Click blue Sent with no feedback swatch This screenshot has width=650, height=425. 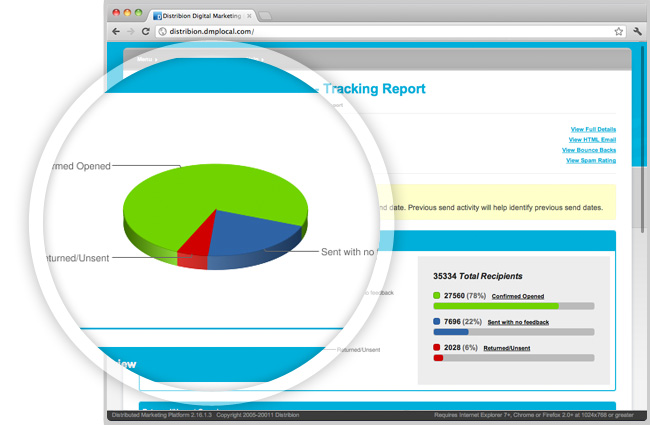[437, 321]
